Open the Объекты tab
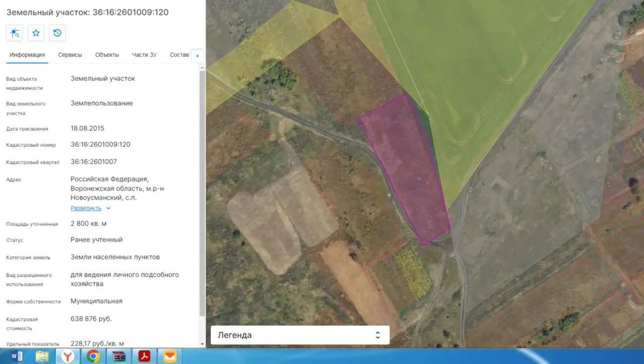The width and height of the screenshot is (644, 364). [x=107, y=55]
